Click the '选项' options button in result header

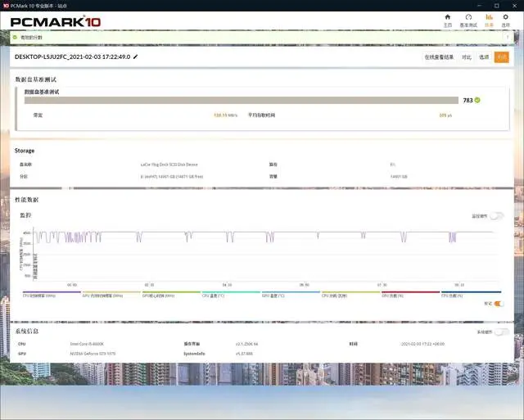(x=484, y=57)
